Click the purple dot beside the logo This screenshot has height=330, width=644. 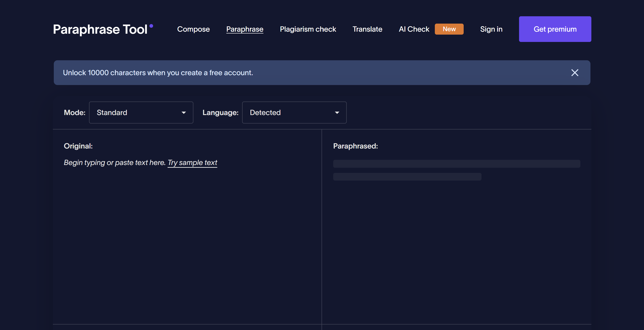[151, 26]
